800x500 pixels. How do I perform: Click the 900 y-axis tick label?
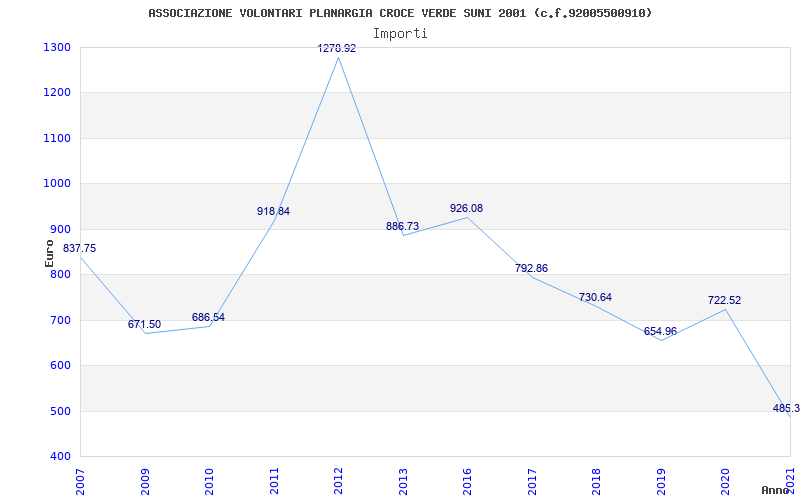[63, 229]
